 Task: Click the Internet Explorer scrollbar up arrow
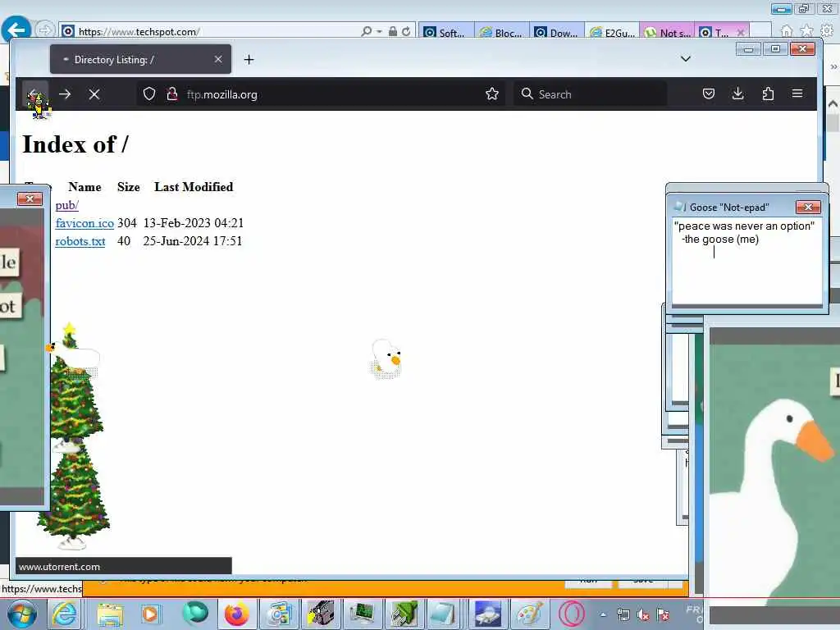(x=833, y=104)
